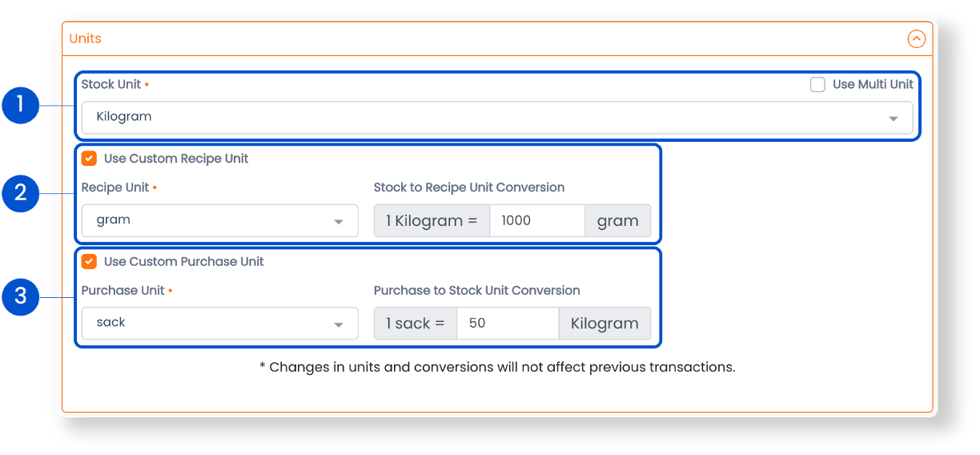Uncheck Use Custom Purchase Unit
The image size is (980, 455).
click(x=90, y=262)
